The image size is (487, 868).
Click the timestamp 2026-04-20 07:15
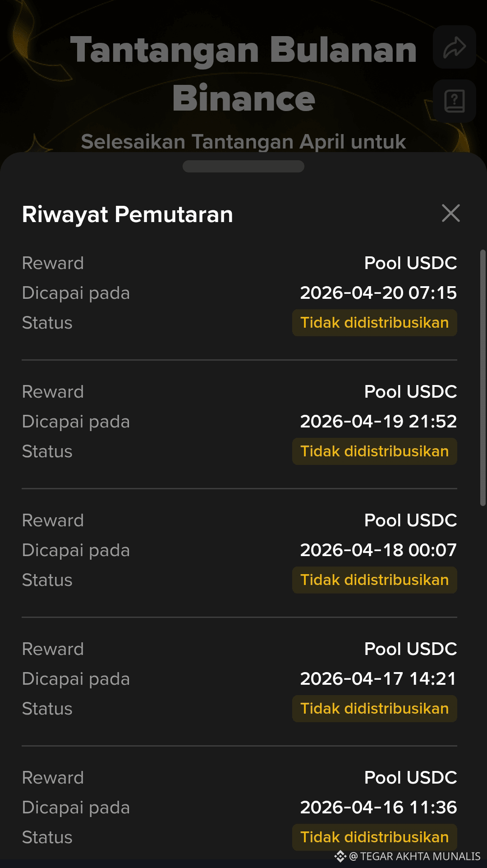pos(379,293)
